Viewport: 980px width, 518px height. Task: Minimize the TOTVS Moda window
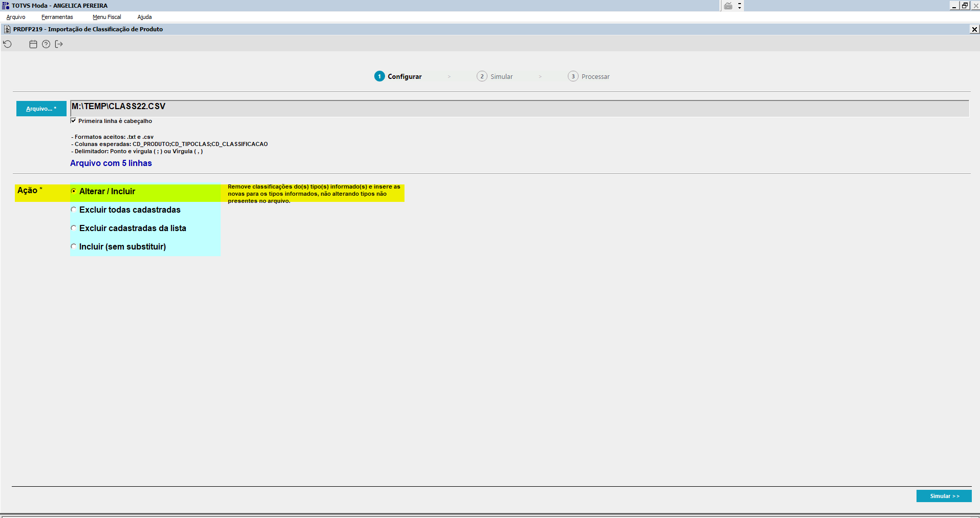pos(954,6)
